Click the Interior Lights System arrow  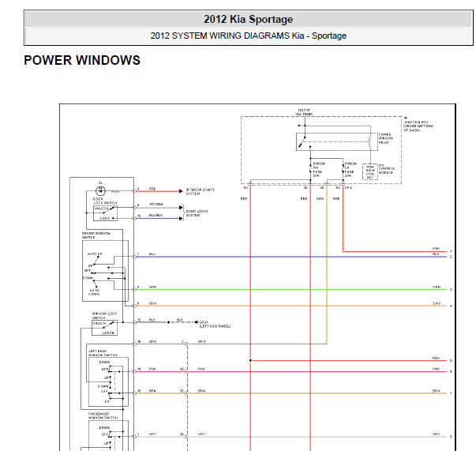(181, 190)
